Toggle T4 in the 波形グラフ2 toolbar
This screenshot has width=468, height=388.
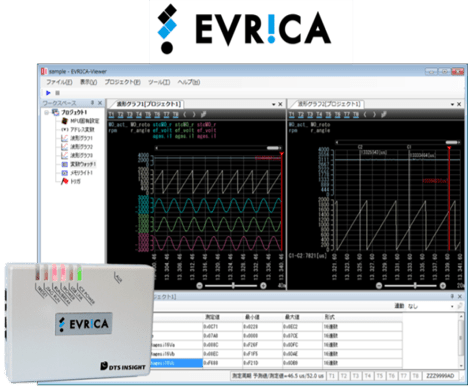pyautogui.click(x=319, y=115)
